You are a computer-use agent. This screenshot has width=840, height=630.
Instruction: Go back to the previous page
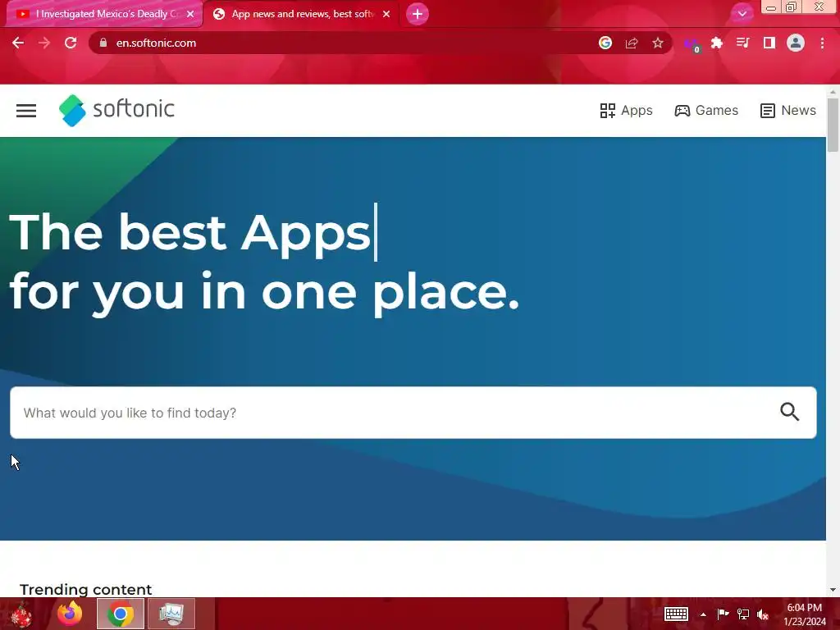tap(18, 43)
